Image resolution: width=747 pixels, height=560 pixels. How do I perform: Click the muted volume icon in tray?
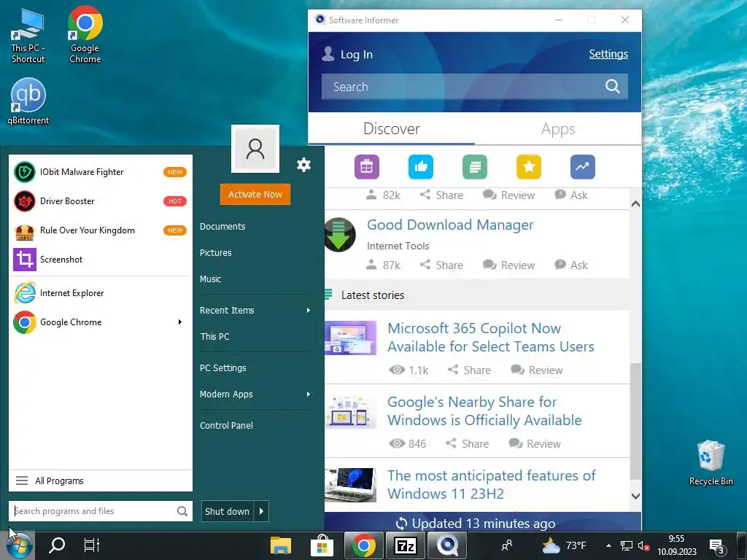[x=643, y=546]
